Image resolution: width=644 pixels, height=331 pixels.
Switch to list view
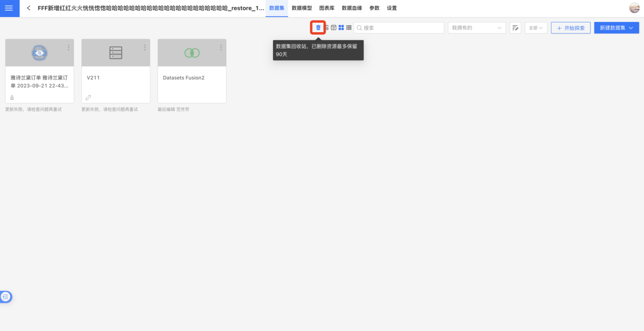coord(349,28)
